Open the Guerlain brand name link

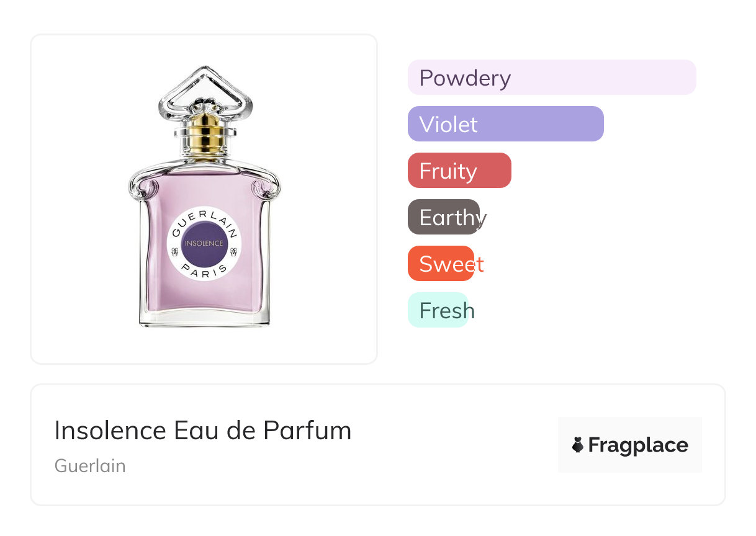[90, 466]
